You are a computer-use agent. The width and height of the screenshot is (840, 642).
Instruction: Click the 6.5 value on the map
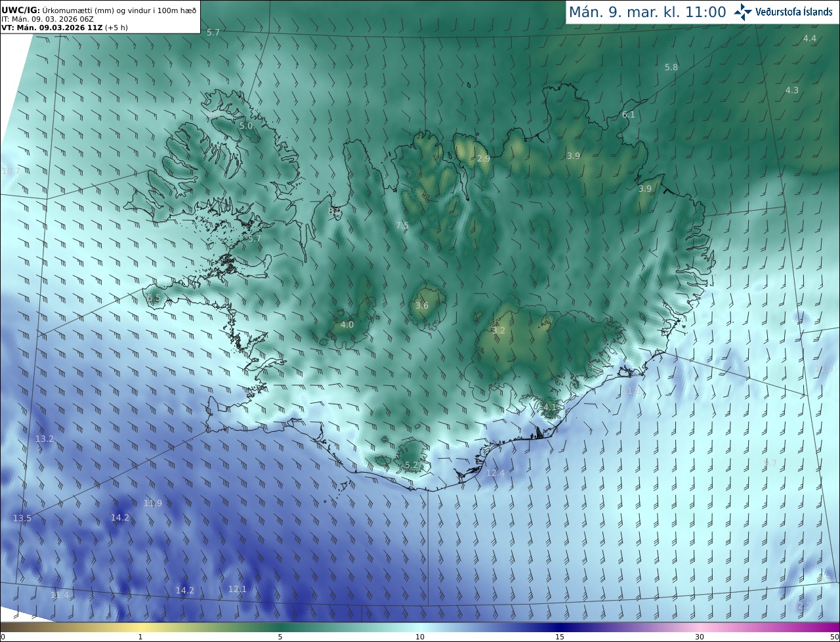(x=154, y=299)
